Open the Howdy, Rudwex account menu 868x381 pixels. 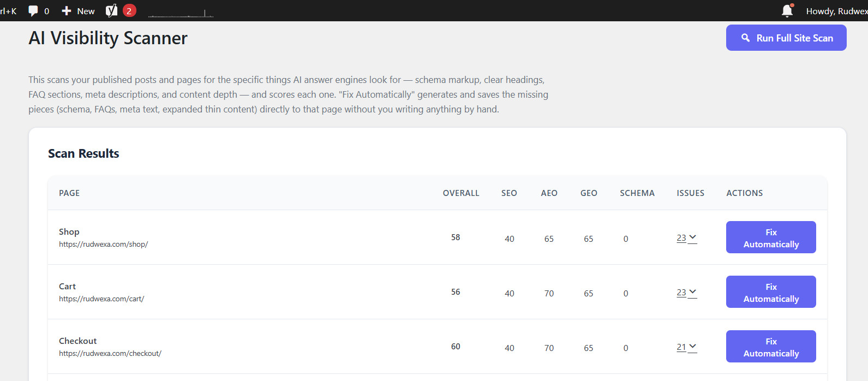(836, 11)
